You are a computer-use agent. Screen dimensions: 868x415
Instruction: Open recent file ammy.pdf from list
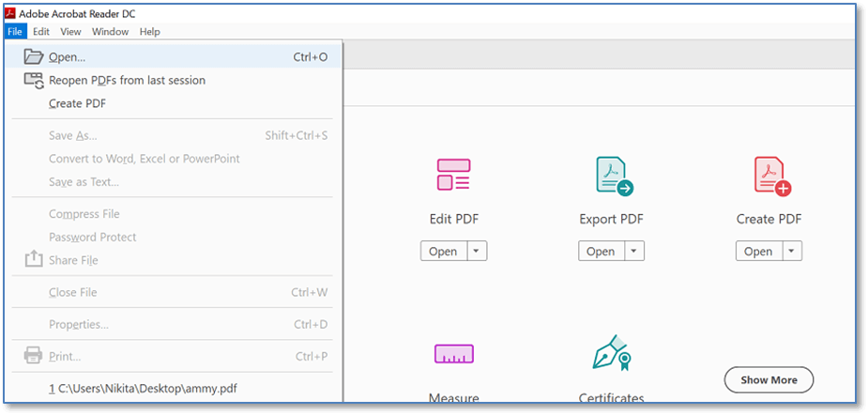pos(173,389)
